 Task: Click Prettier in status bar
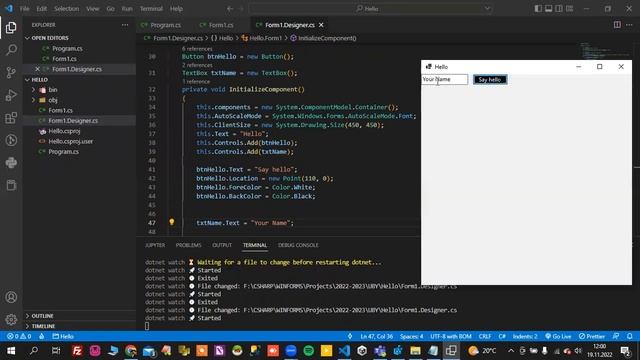tap(591, 336)
